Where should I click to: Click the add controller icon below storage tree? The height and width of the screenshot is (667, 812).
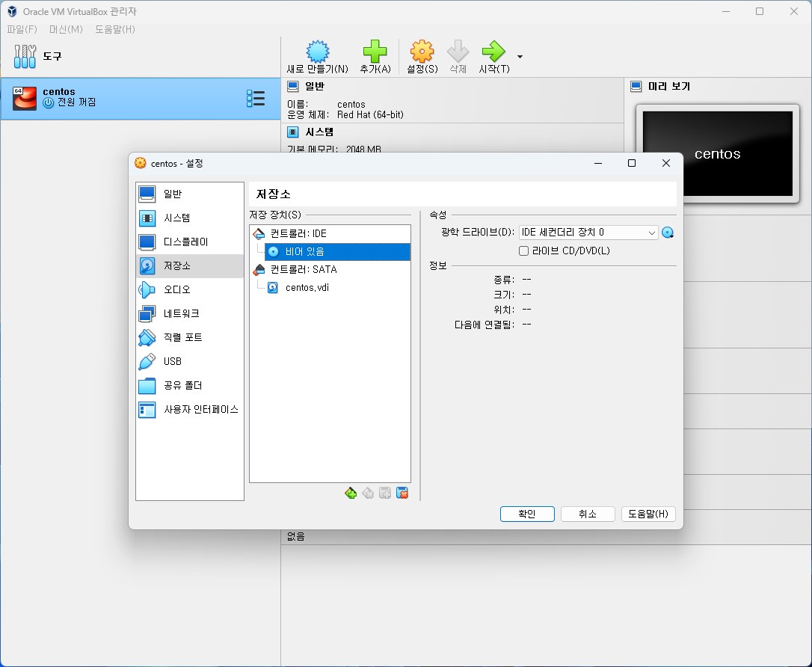tap(351, 493)
